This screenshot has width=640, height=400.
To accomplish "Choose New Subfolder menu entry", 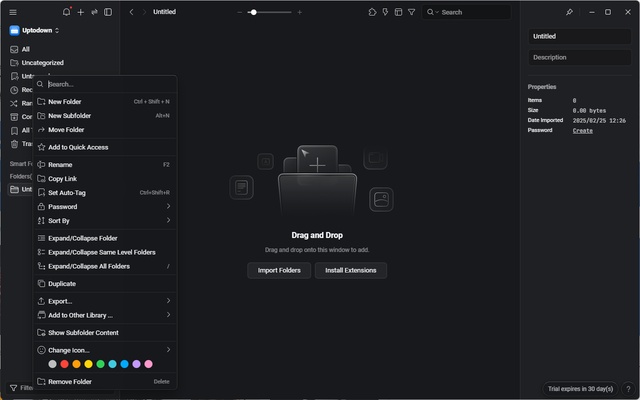I will coord(105,116).
